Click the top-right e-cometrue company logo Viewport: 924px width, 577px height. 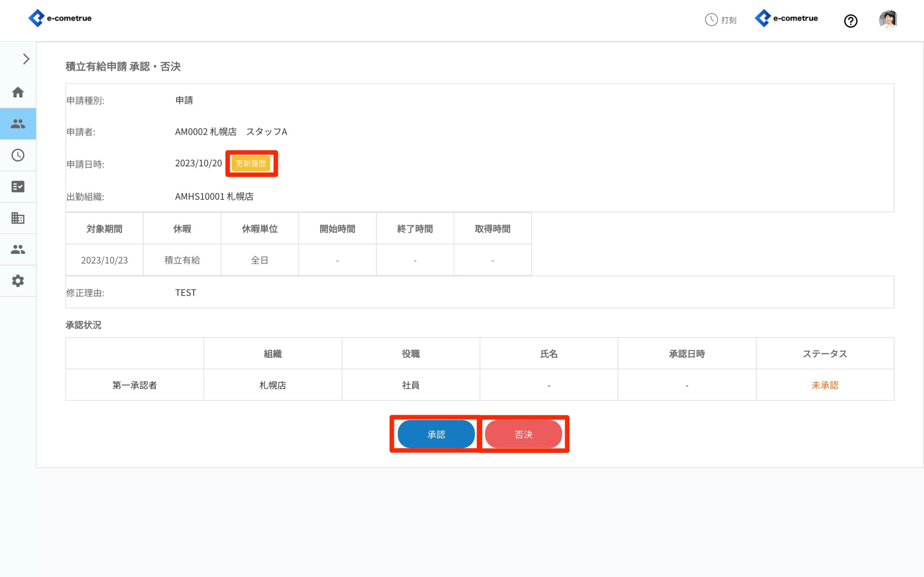coord(786,18)
